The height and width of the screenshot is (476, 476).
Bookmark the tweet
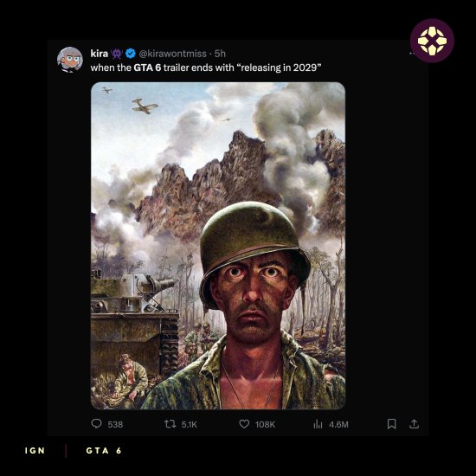click(391, 424)
